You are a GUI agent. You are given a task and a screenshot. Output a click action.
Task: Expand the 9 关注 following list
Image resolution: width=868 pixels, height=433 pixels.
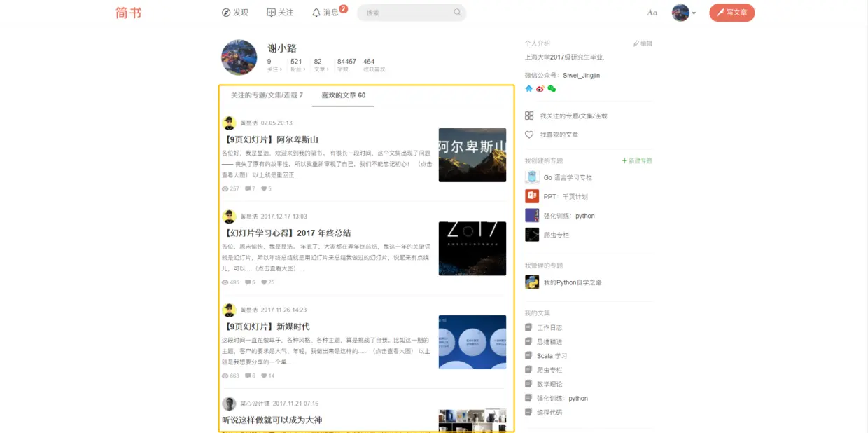(274, 65)
